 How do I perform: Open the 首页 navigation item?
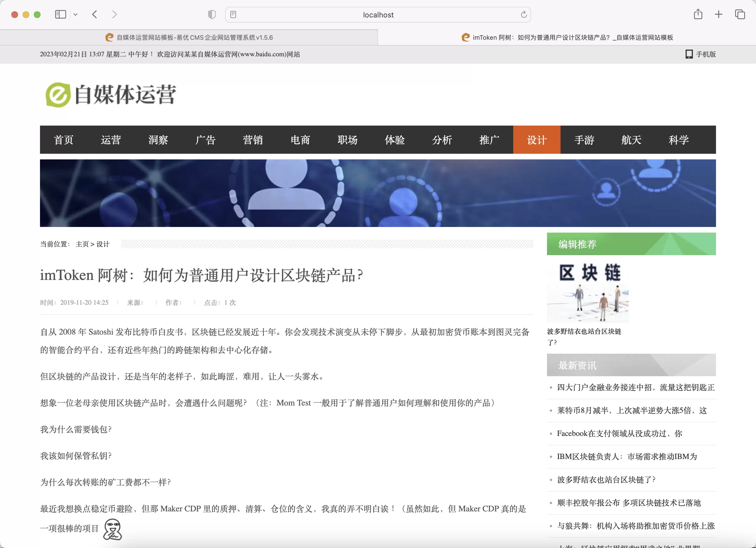pos(64,140)
